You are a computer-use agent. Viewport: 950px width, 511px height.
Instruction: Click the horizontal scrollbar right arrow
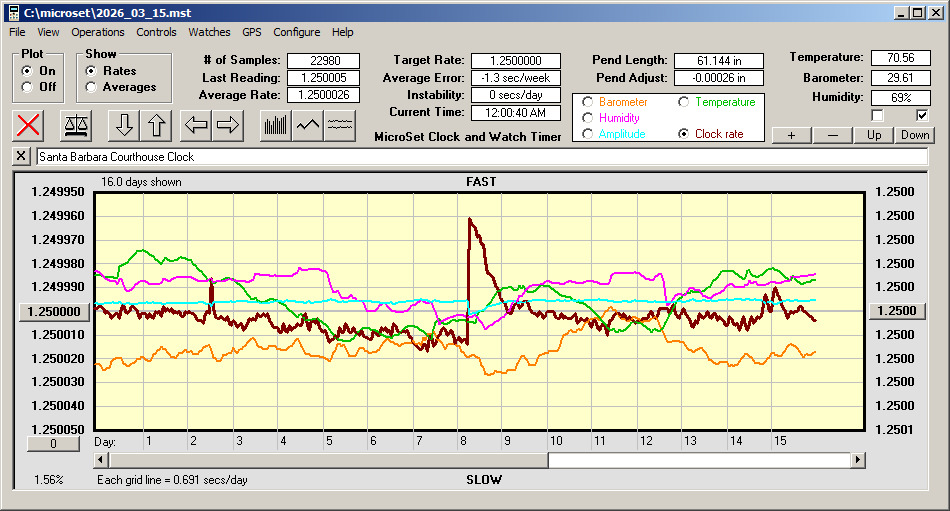pyautogui.click(x=858, y=460)
